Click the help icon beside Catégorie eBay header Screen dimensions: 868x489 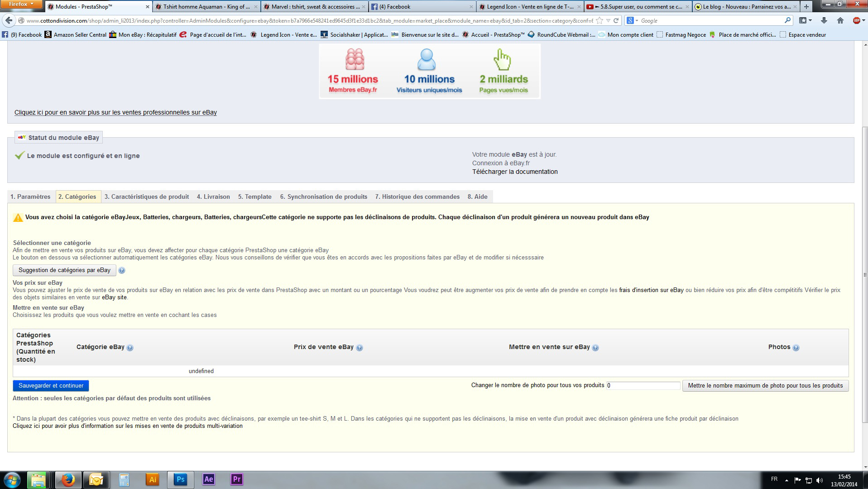pyautogui.click(x=130, y=348)
